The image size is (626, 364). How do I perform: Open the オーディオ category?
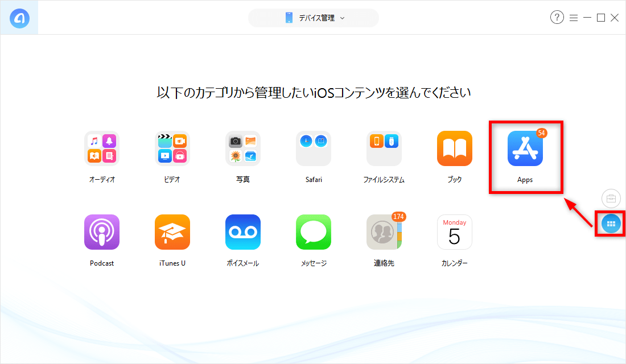click(x=101, y=148)
